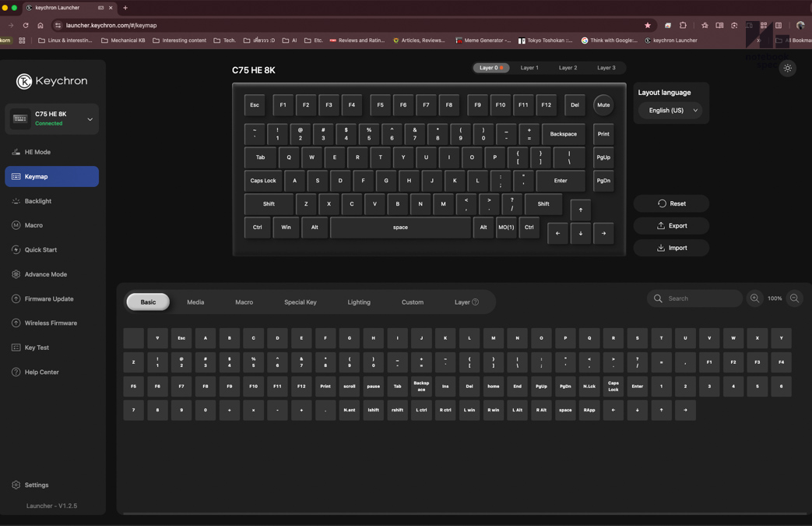This screenshot has height=526, width=812.
Task: Switch to the Lighting tab
Action: (359, 302)
